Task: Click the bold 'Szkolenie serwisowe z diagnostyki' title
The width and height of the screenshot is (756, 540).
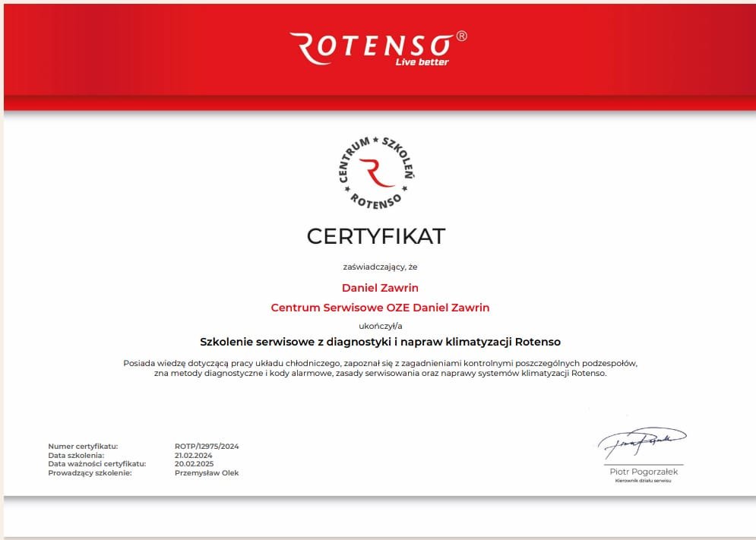Action: (380, 342)
